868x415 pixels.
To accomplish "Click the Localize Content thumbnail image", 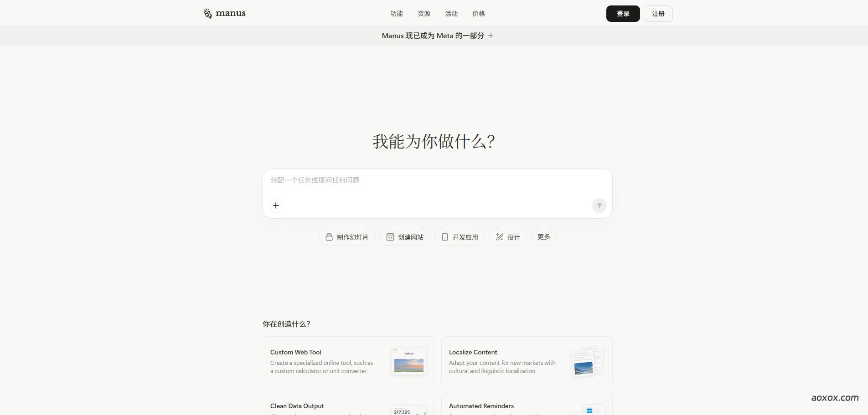I will pyautogui.click(x=588, y=362).
